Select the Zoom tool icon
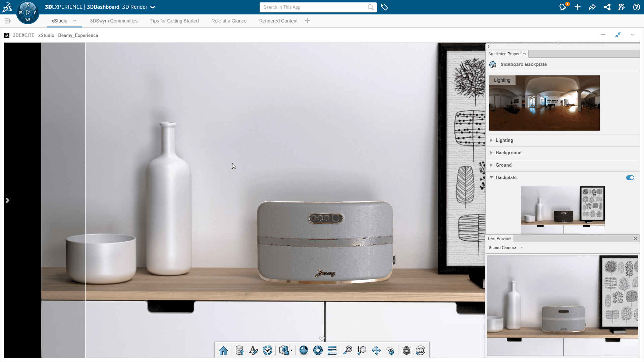Screen dimensions: 644x362 362,350
